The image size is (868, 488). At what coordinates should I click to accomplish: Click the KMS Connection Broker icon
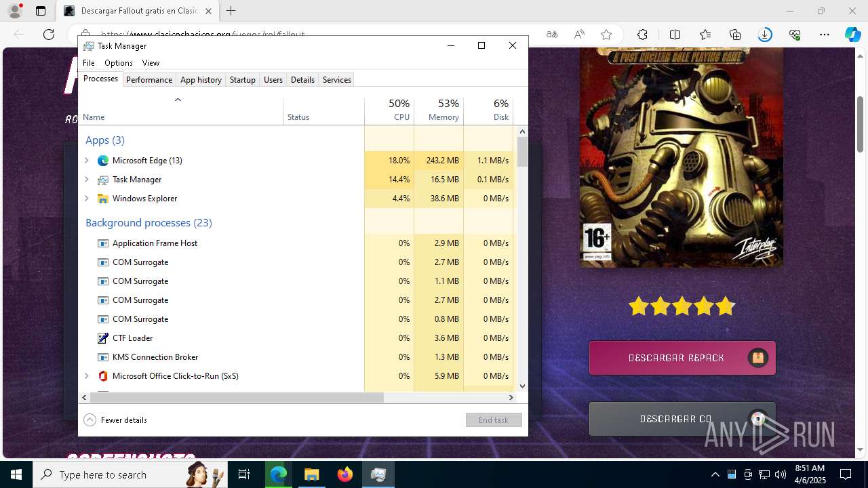tap(103, 357)
